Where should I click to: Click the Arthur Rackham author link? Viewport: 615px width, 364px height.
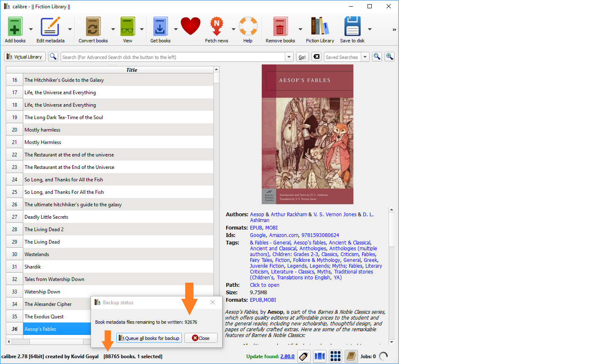(289, 215)
